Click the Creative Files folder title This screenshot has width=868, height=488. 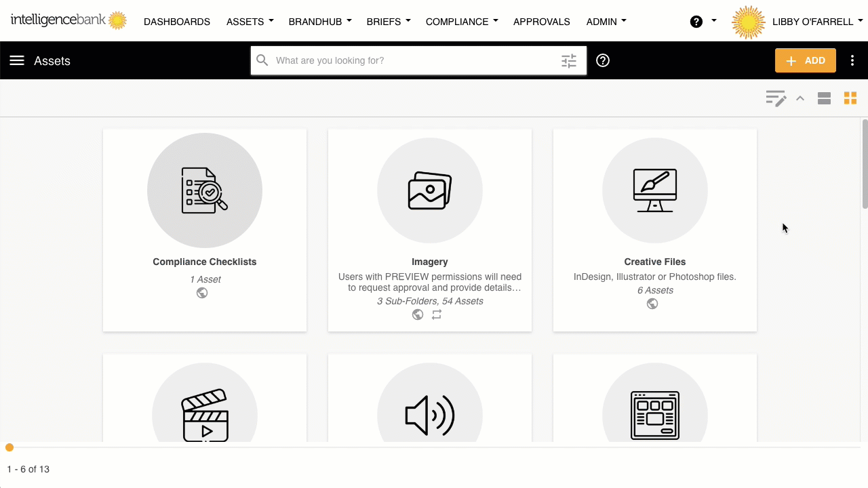[655, 262]
